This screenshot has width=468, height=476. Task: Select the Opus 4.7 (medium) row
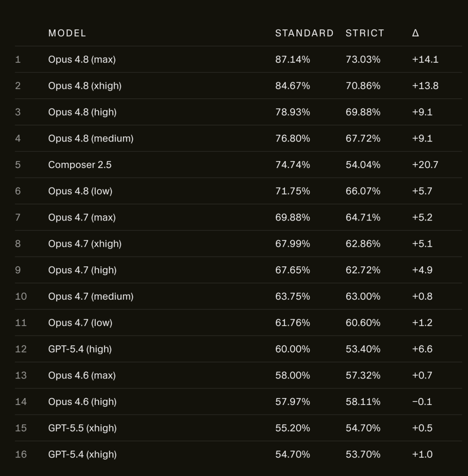[238, 296]
